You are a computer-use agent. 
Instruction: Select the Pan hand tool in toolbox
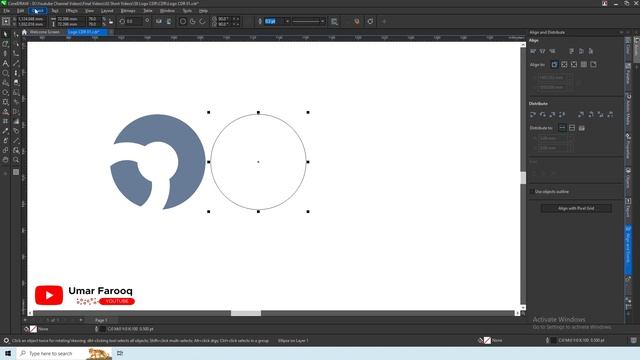click(5, 160)
